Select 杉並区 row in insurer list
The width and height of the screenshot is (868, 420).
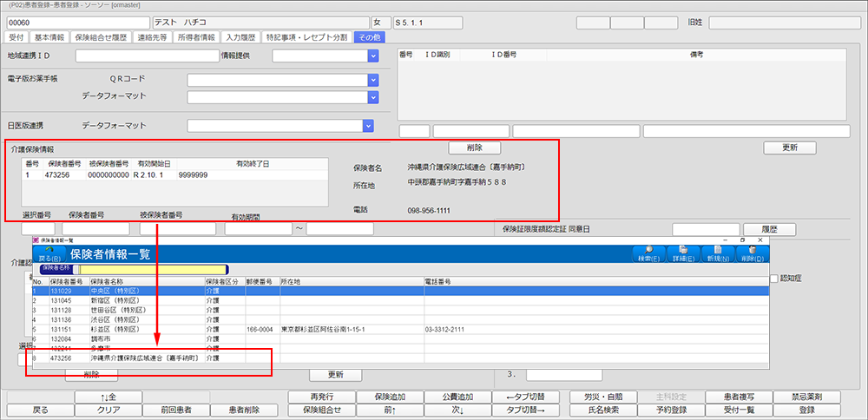click(174, 330)
